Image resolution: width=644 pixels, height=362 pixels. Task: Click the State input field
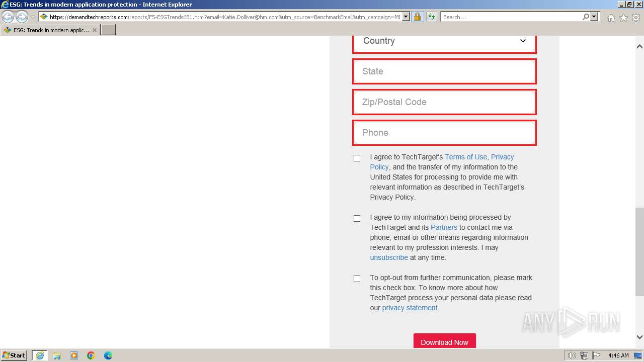[444, 71]
